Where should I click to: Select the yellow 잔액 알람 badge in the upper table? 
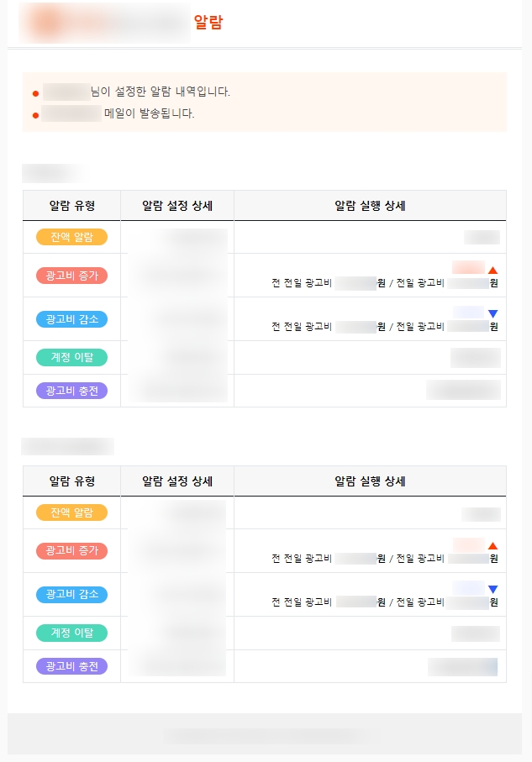point(71,237)
